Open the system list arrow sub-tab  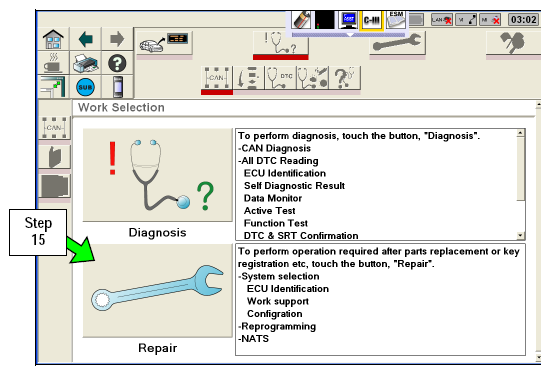tap(249, 78)
